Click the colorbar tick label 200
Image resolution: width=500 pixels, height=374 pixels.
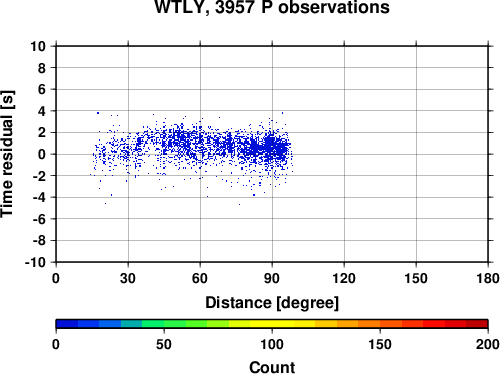(x=488, y=344)
